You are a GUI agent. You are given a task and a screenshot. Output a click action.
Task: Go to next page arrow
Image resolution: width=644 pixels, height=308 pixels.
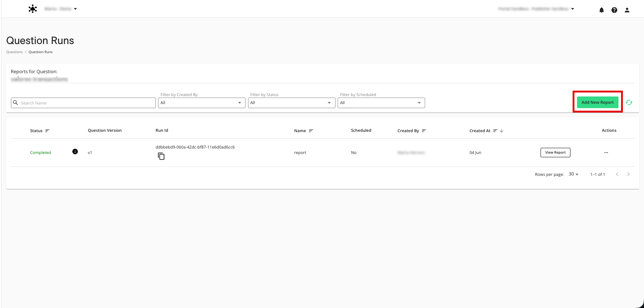tap(628, 174)
